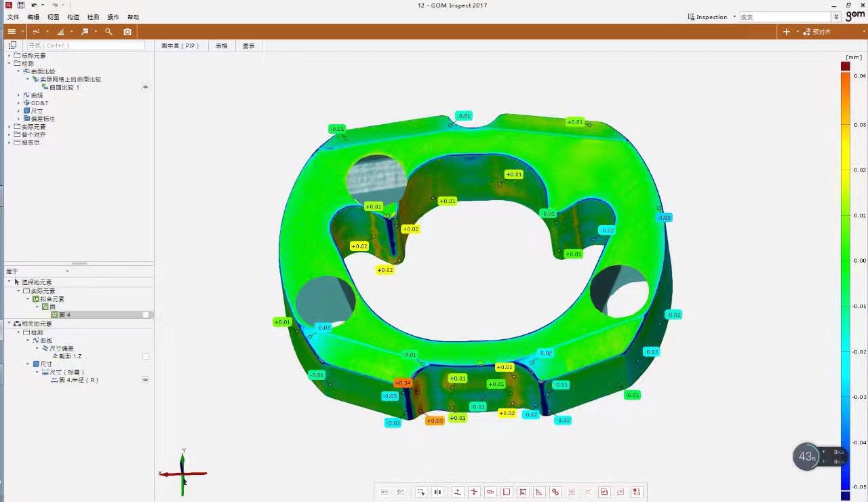The height and width of the screenshot is (502, 868).
Task: Click the 寻找 (Ctrl+F) search field
Action: [x=85, y=45]
